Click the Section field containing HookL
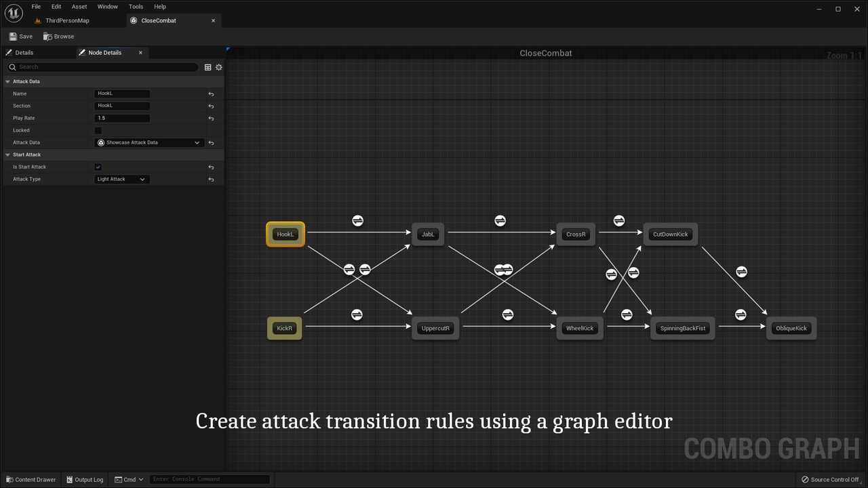 (x=122, y=106)
